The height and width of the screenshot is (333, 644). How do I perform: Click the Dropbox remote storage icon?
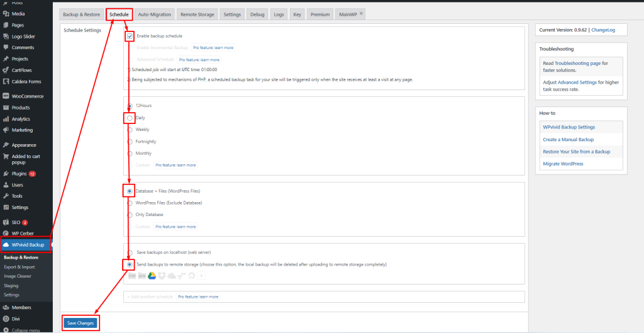pos(162,276)
